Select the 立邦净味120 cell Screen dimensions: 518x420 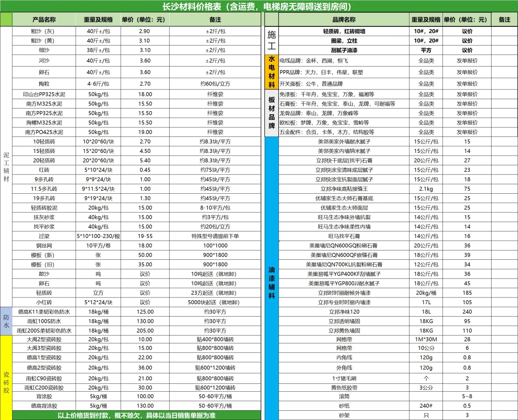tap(344, 311)
